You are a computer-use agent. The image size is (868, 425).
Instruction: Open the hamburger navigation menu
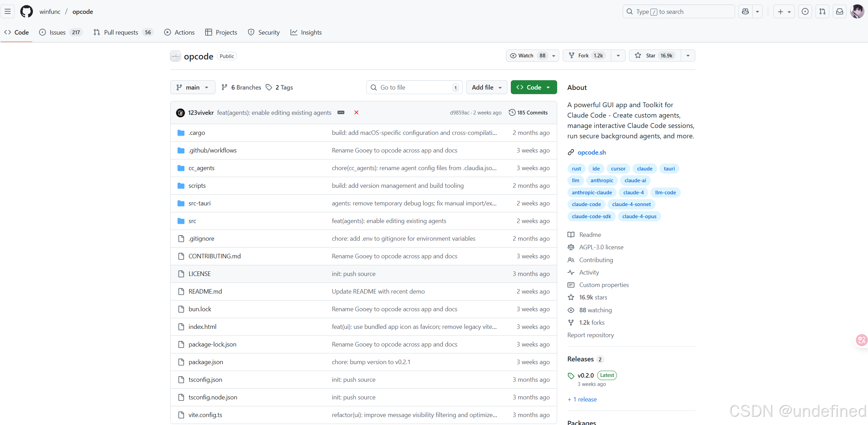click(x=8, y=11)
